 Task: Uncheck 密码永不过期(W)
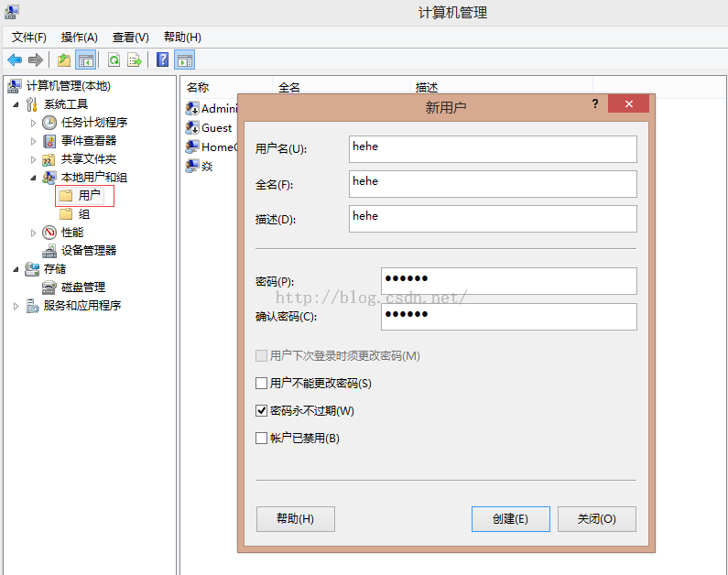point(261,411)
